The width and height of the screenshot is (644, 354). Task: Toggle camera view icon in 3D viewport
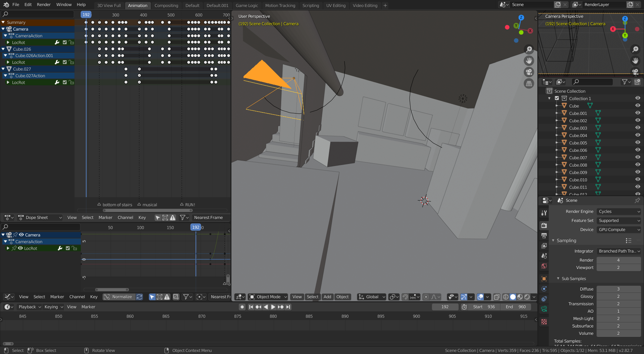[x=529, y=72]
